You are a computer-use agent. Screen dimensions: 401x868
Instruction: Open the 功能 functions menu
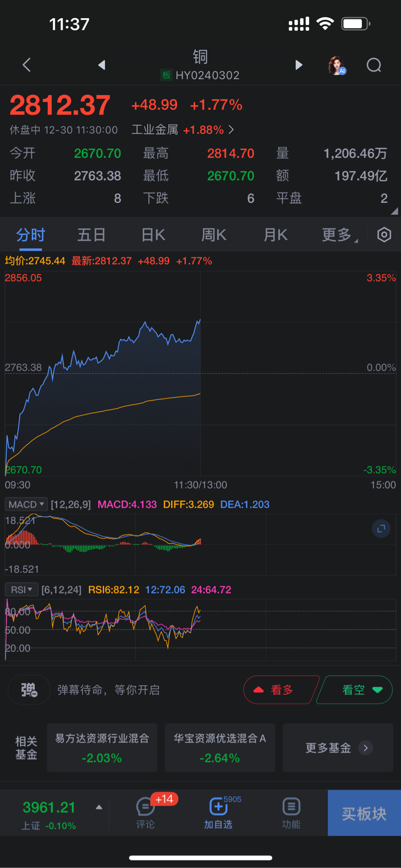[291, 813]
